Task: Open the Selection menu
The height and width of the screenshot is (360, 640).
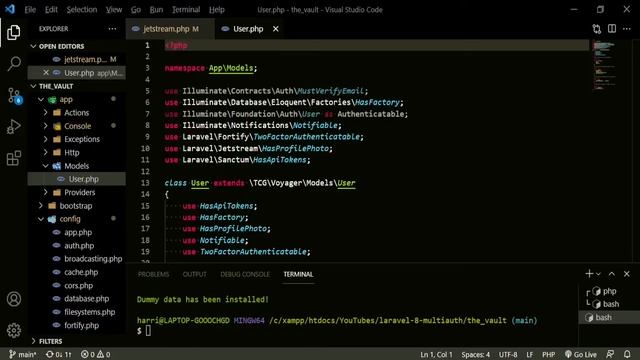Action: click(x=82, y=9)
